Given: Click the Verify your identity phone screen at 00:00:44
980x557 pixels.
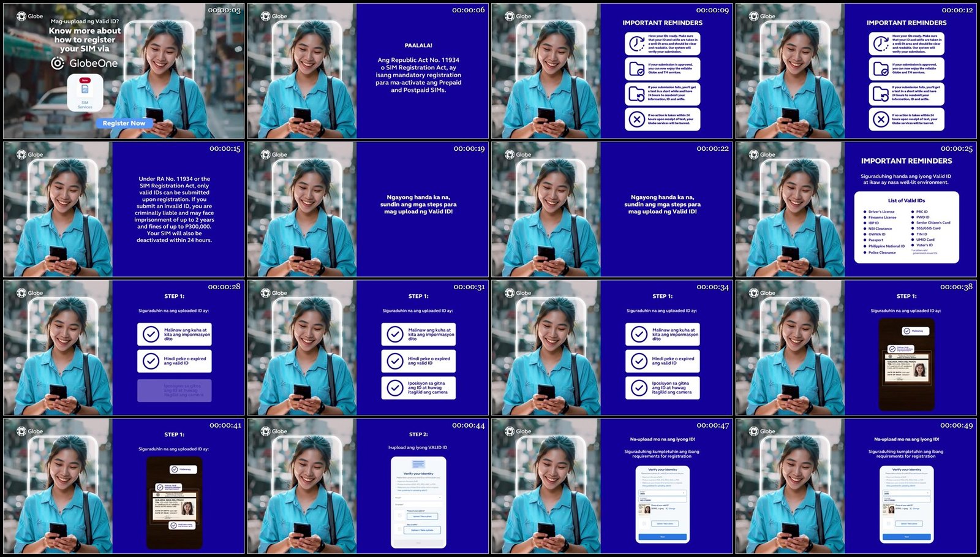Looking at the screenshot, I should [x=418, y=502].
